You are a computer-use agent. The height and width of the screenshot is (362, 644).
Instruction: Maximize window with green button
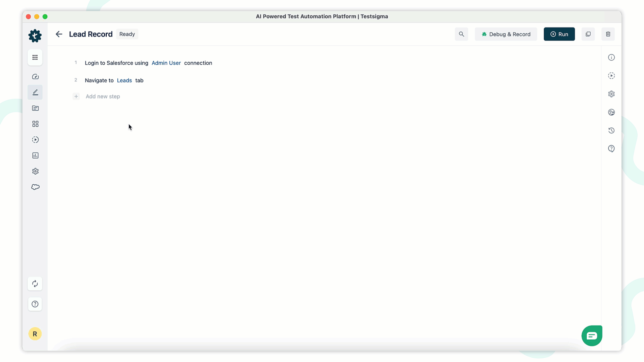tap(45, 17)
